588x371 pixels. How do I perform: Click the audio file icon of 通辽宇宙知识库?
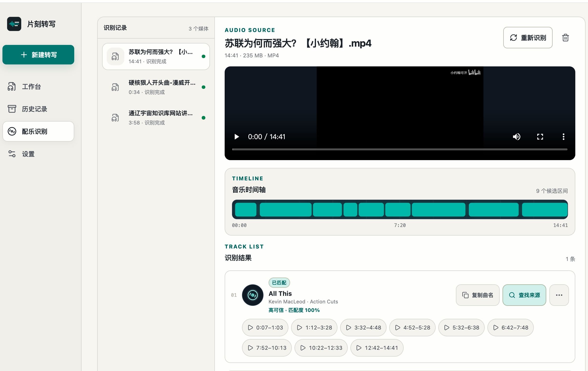pos(115,118)
